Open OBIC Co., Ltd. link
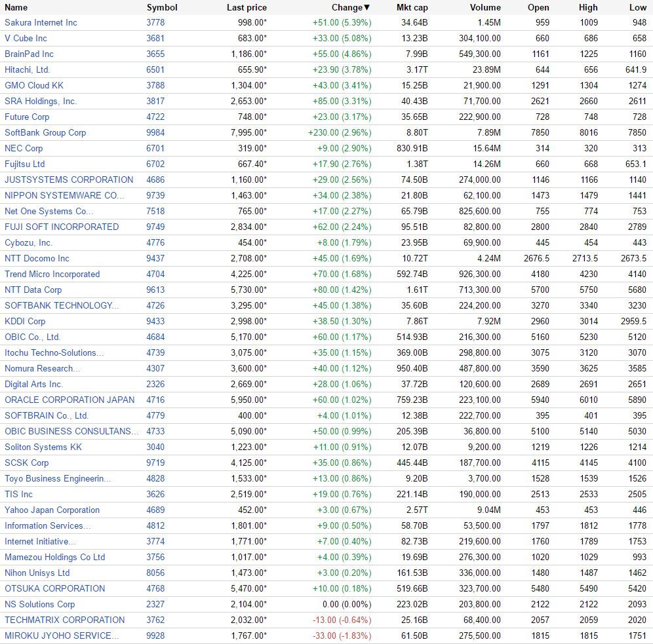This screenshot has width=653, height=644. (33, 337)
